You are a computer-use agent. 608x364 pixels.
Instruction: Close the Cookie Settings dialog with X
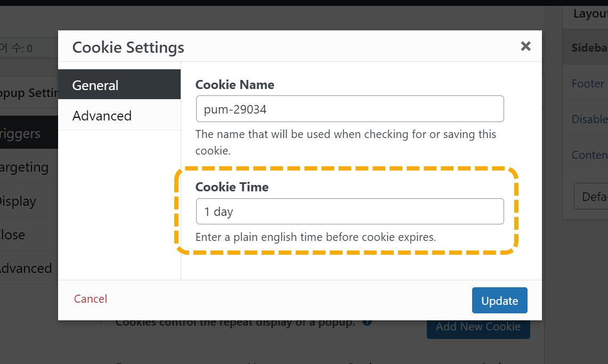(x=525, y=46)
